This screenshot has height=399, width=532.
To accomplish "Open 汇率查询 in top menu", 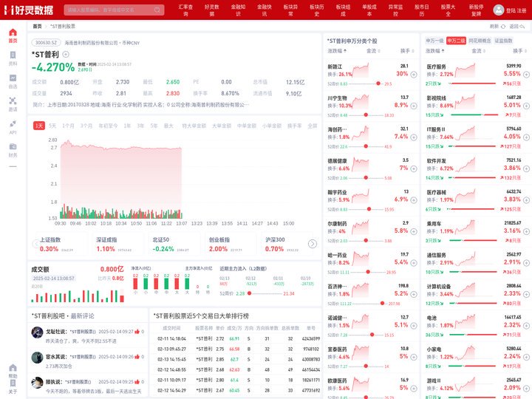I will pyautogui.click(x=185, y=10).
